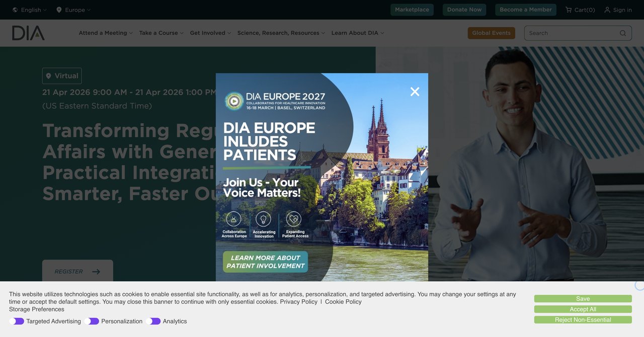Click the globe language icon
Image resolution: width=644 pixels, height=337 pixels.
(x=15, y=10)
